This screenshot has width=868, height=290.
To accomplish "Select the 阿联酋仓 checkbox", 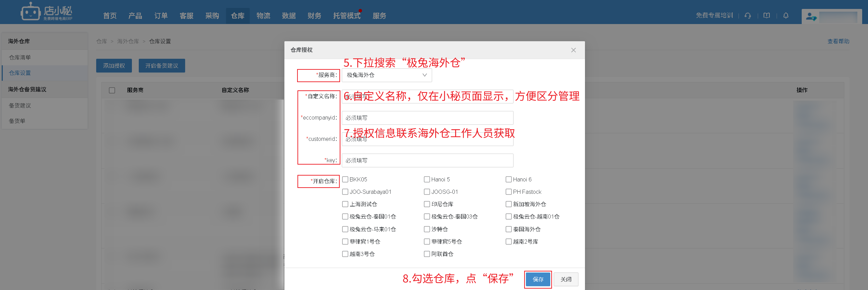I will [427, 254].
